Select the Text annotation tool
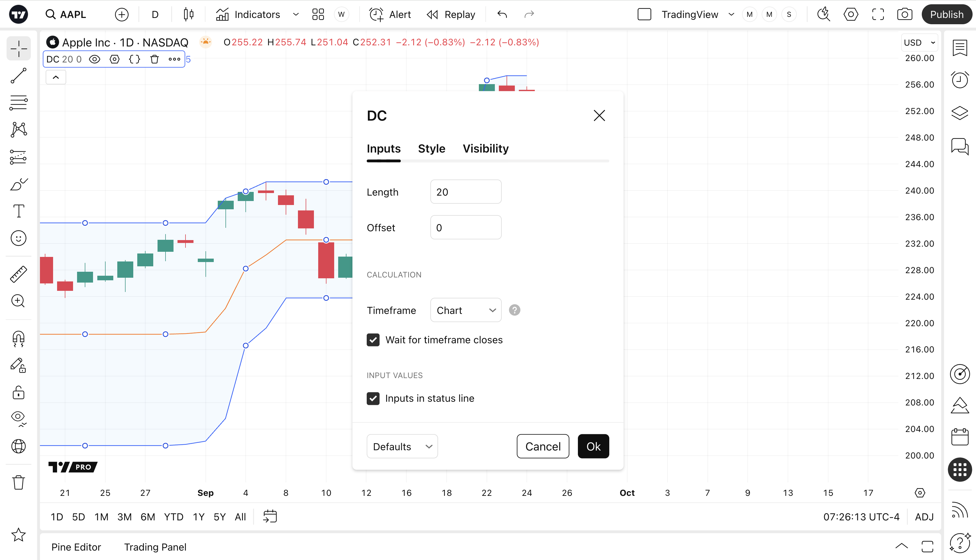The height and width of the screenshot is (560, 976). [19, 211]
